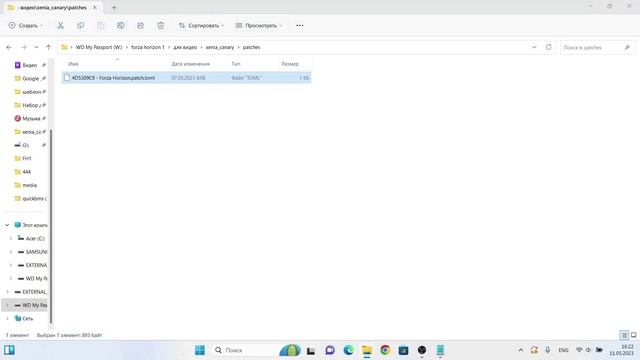Switch to large icons view layout
This screenshot has width=640, height=360.
point(634,335)
